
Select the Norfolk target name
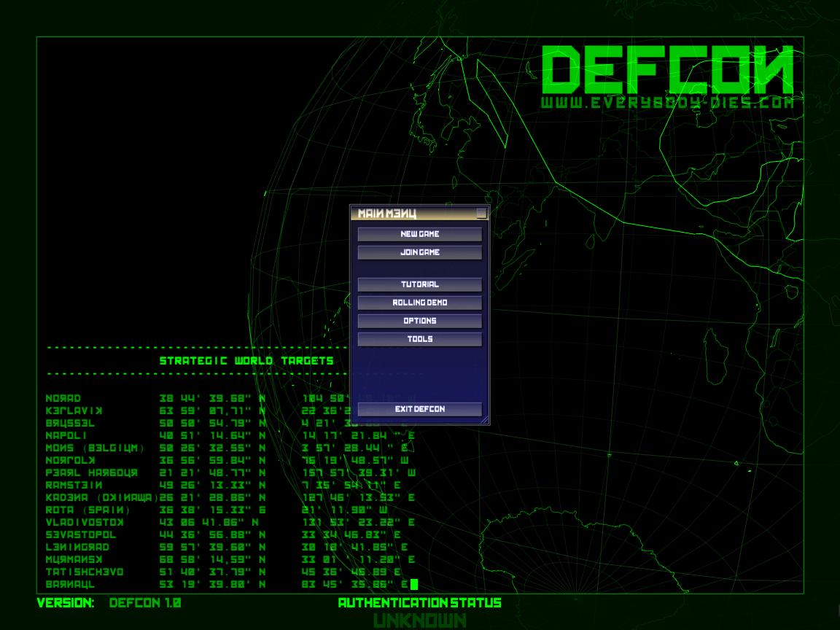70,460
